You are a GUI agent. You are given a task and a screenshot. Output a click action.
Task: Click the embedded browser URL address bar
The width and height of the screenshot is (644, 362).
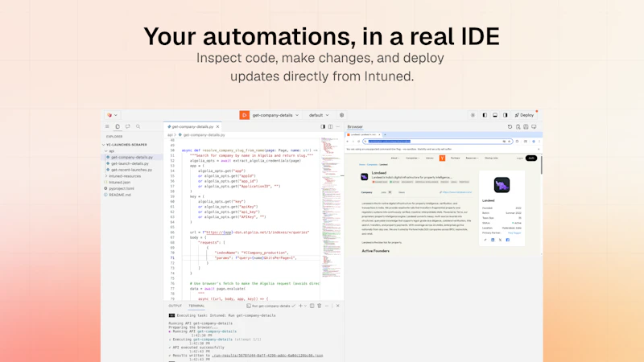437,142
